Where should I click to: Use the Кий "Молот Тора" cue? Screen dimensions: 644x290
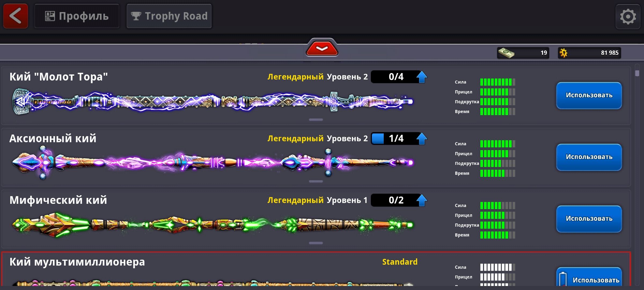[x=589, y=95]
